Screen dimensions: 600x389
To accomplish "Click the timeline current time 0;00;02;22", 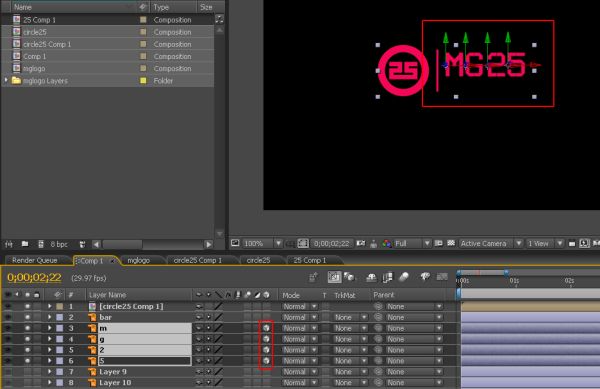I will tap(34, 277).
